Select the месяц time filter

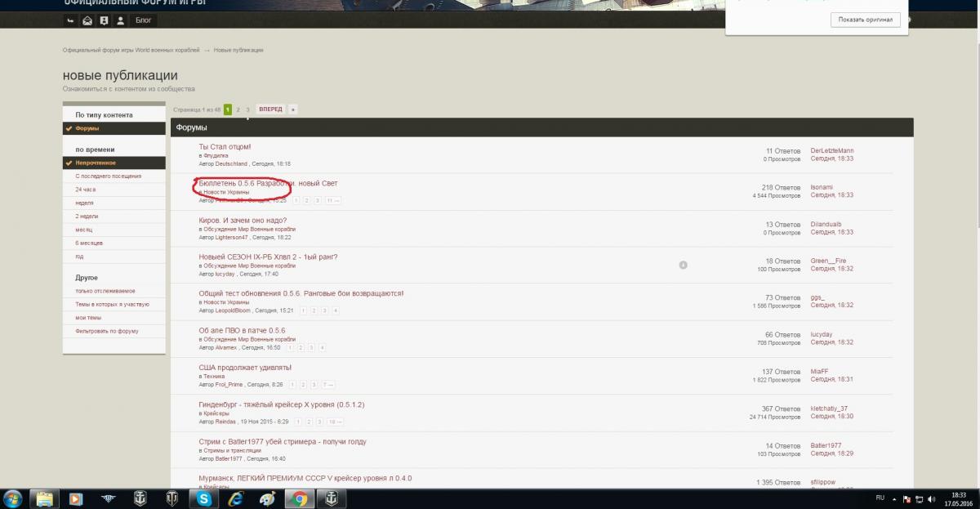tap(83, 230)
